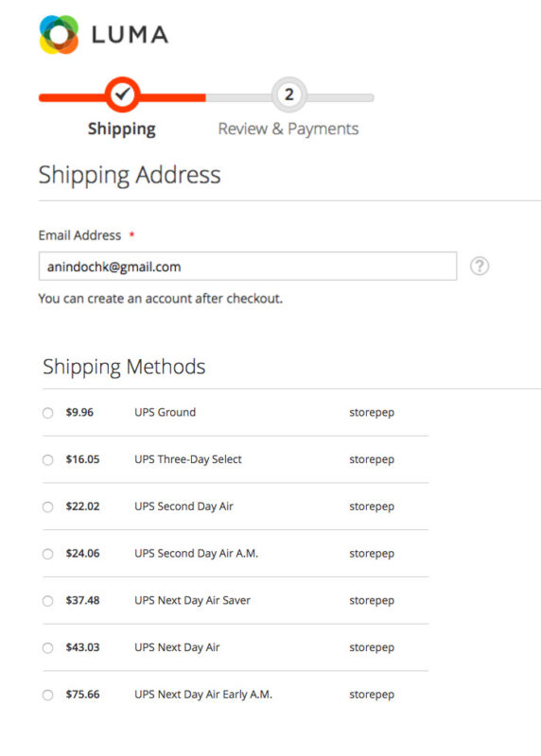The width and height of the screenshot is (541, 756).
Task: Pick the $43.03 UPS Next Day Air radio
Action: 48,648
